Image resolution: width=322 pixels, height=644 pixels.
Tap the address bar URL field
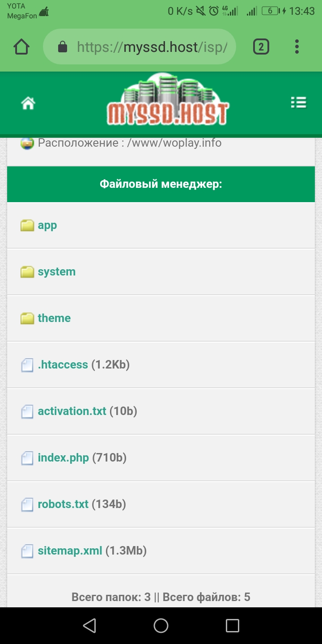[x=152, y=47]
